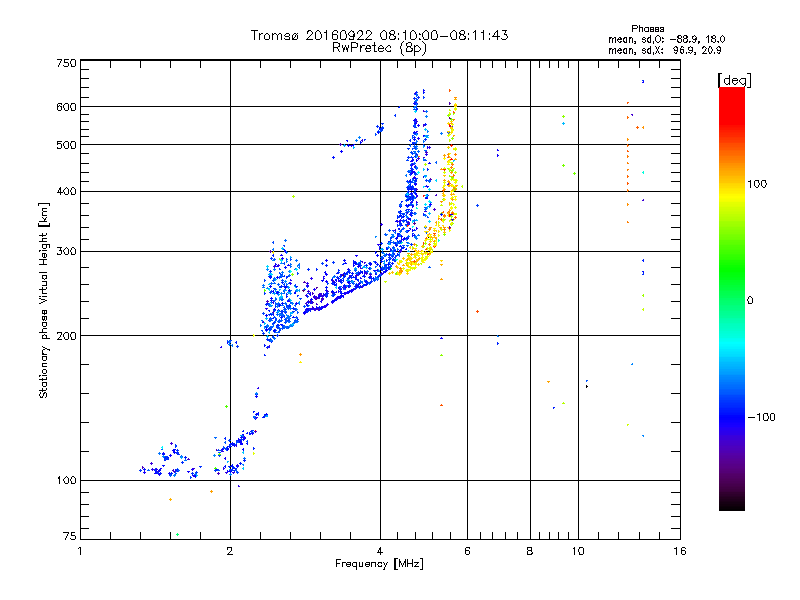The width and height of the screenshot is (800, 600).
Task: Click the y-axis tick label '750'
Action: coord(66,63)
